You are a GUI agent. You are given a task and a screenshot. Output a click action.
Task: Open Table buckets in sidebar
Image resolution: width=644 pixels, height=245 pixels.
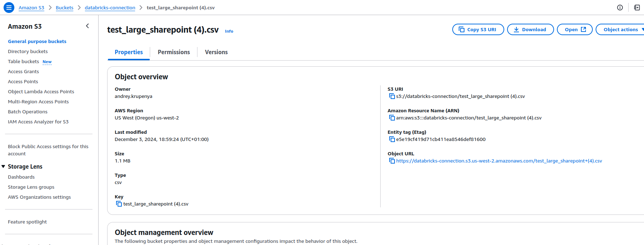(x=23, y=61)
